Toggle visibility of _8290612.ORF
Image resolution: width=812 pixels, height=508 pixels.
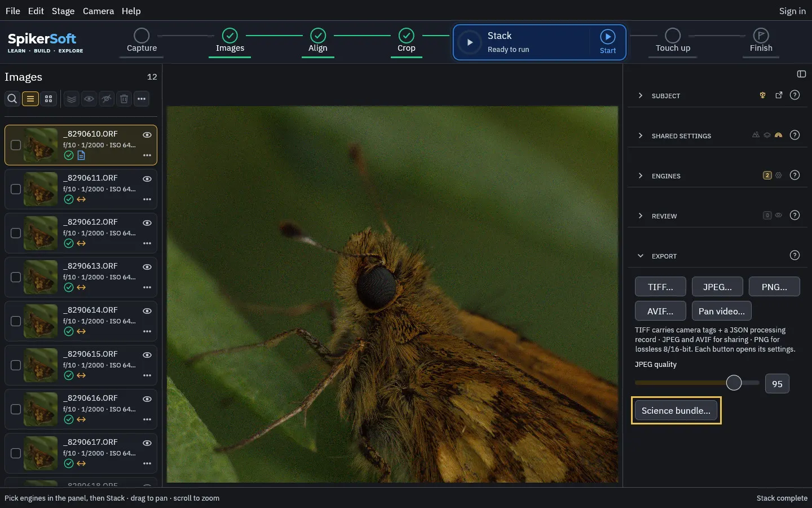pyautogui.click(x=147, y=223)
